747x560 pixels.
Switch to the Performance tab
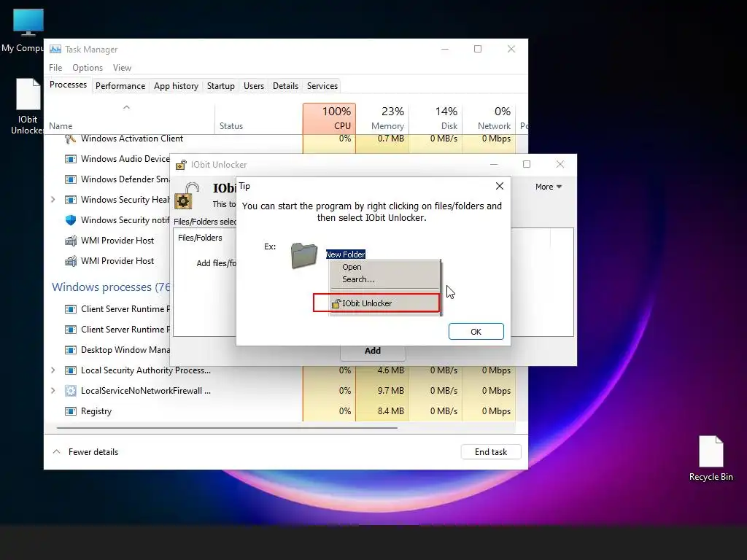click(120, 86)
